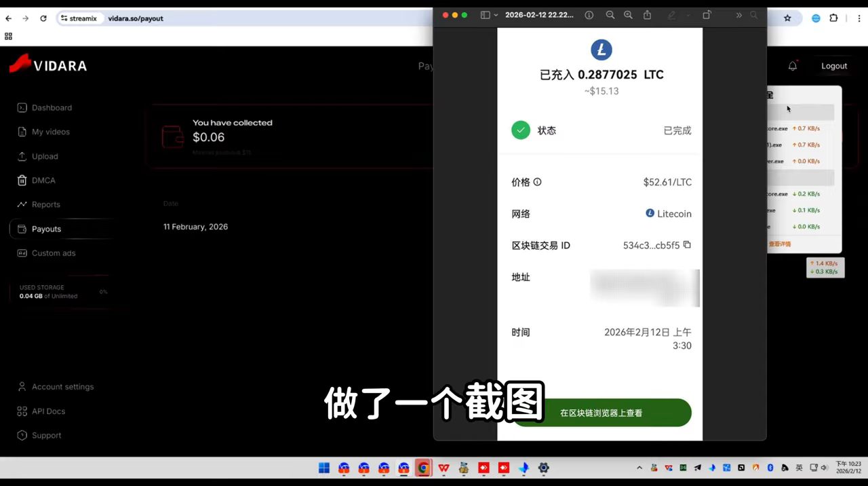Viewport: 868px width, 486px height.
Task: Expand the Markup pen dropdown arrow
Action: pos(688,15)
